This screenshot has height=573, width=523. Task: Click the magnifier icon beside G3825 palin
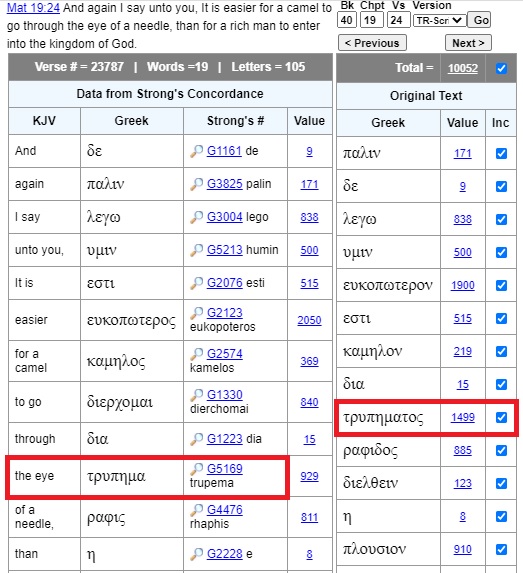(197, 184)
